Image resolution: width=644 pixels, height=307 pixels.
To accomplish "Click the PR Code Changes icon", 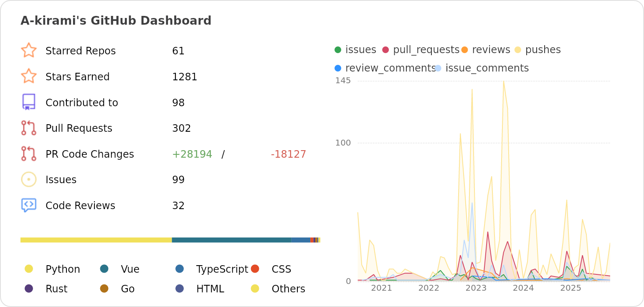I will click(x=29, y=154).
